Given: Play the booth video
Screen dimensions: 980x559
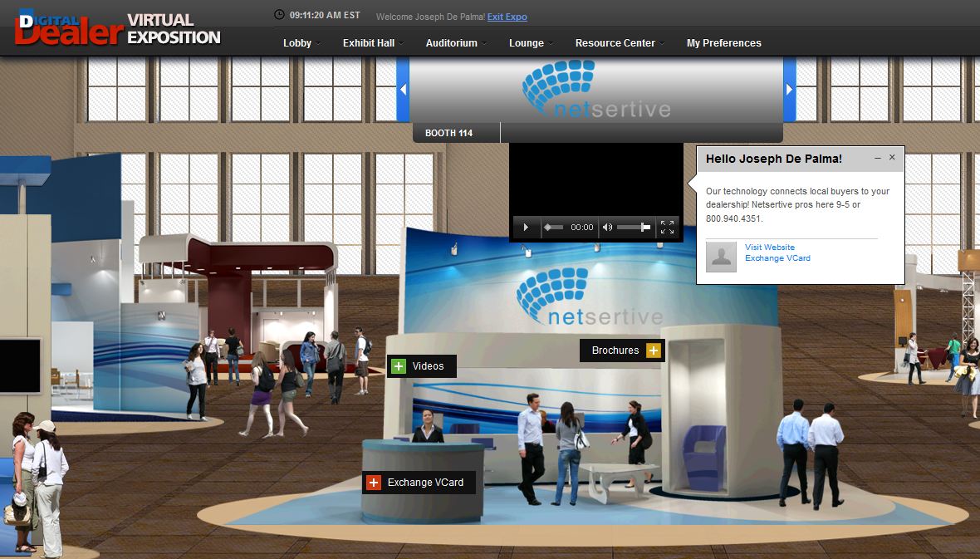Looking at the screenshot, I should click(526, 228).
